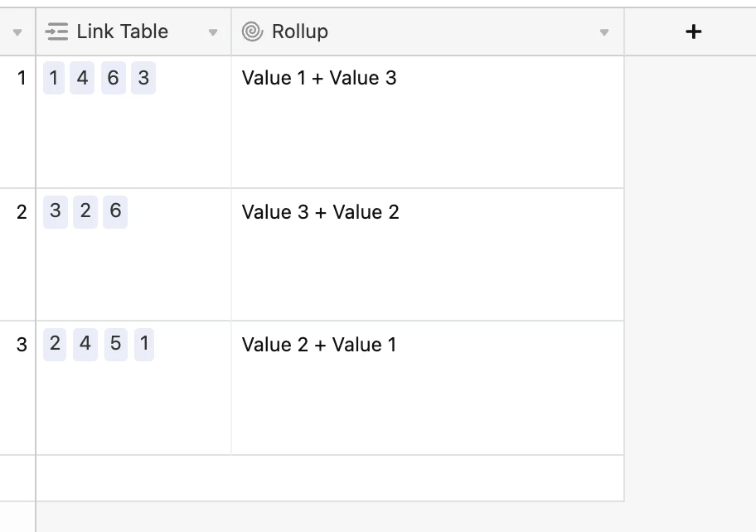756x532 pixels.
Task: Select linked record chip 6 in row 1
Action: tap(114, 78)
